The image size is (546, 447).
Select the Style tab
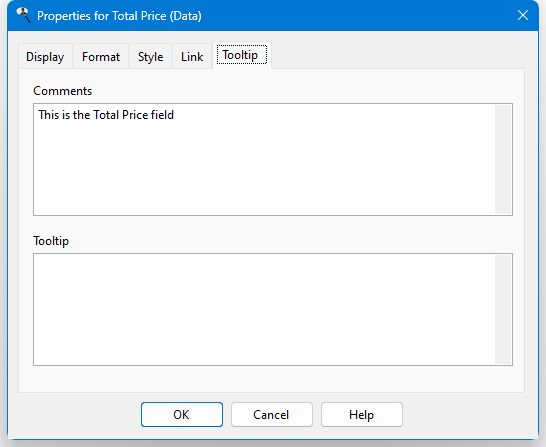(x=150, y=57)
